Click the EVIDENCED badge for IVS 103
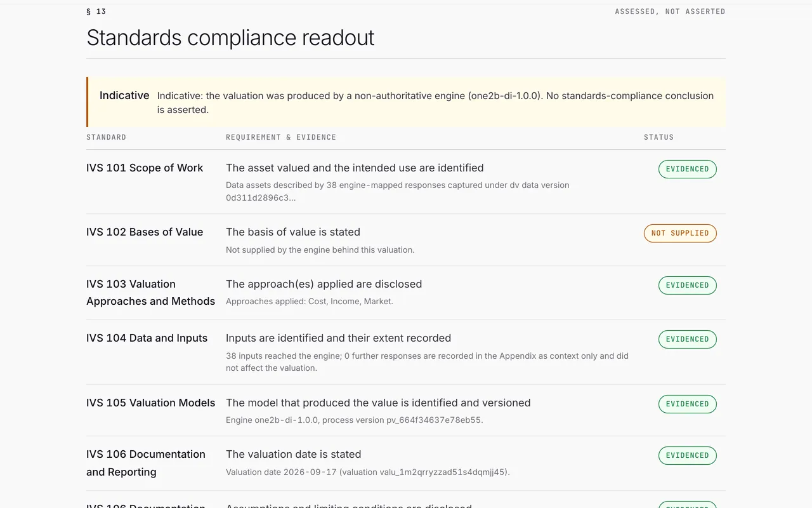This screenshot has height=508, width=812. coord(688,285)
